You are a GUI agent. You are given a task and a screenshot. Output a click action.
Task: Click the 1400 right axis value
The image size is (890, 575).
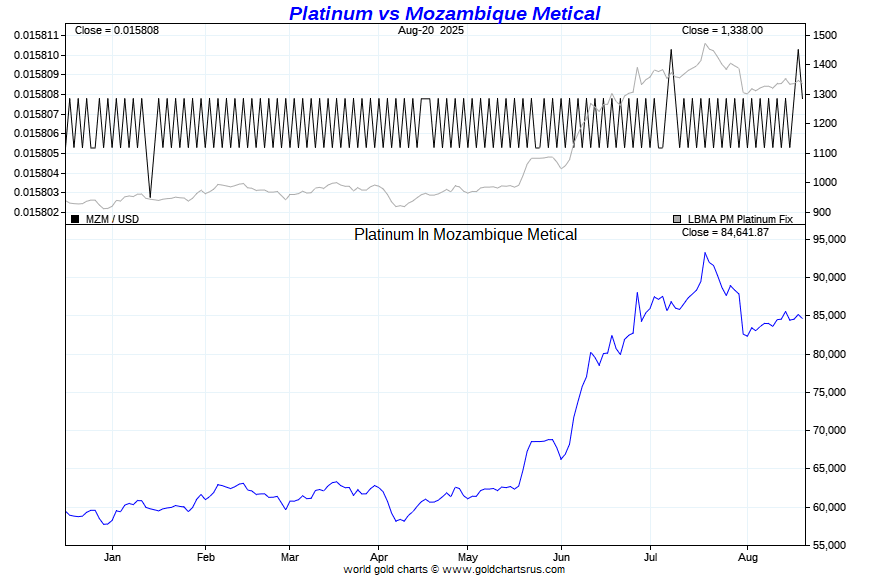coord(825,65)
